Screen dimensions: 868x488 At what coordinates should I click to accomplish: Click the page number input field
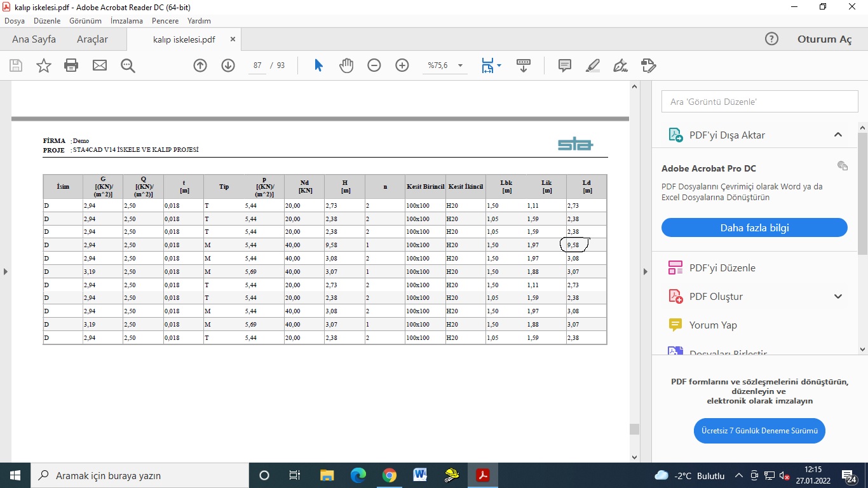pos(257,65)
